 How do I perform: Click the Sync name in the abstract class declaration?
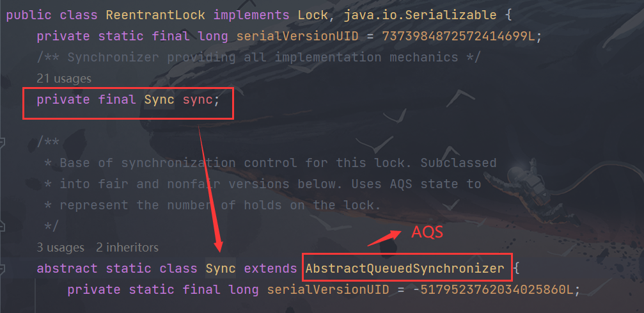coord(221,269)
